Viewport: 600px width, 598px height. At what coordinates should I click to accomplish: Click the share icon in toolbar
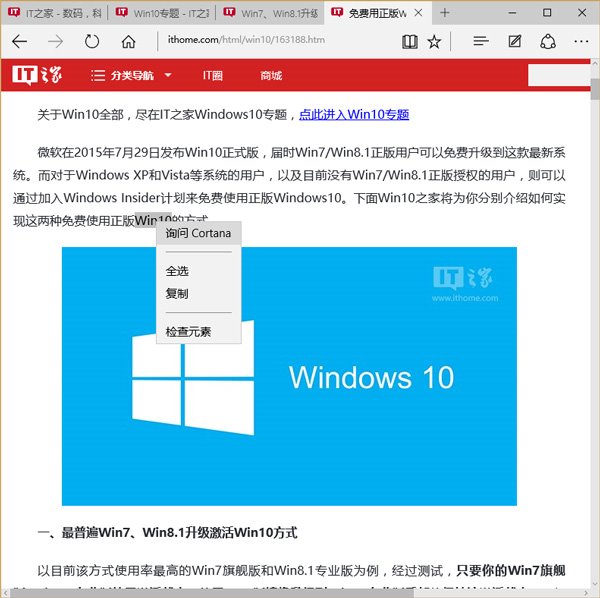547,42
